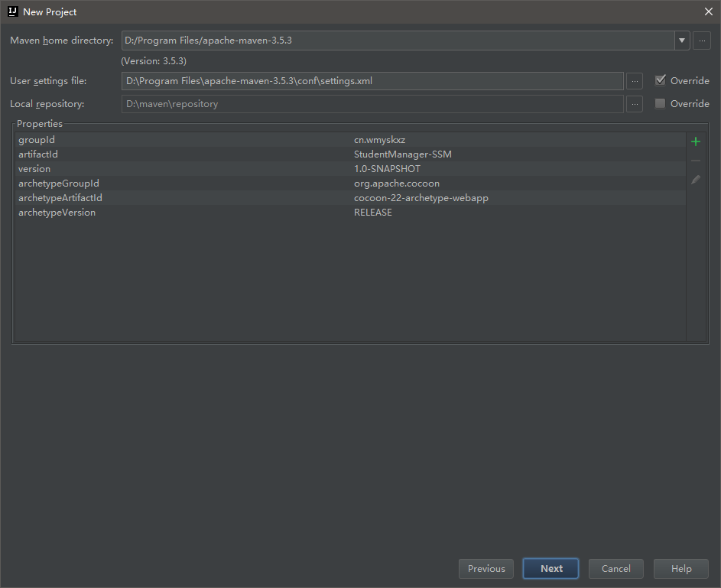721x588 pixels.
Task: Browse for Maven home directory
Action: point(702,41)
